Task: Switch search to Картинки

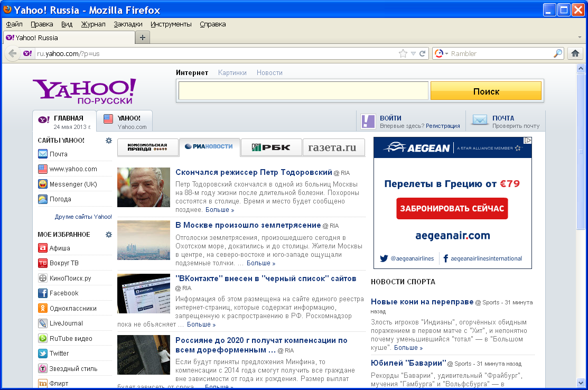Action: click(232, 73)
